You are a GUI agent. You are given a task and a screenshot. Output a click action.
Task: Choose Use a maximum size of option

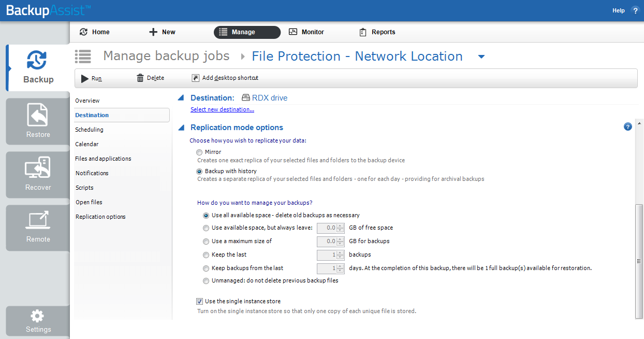(206, 241)
